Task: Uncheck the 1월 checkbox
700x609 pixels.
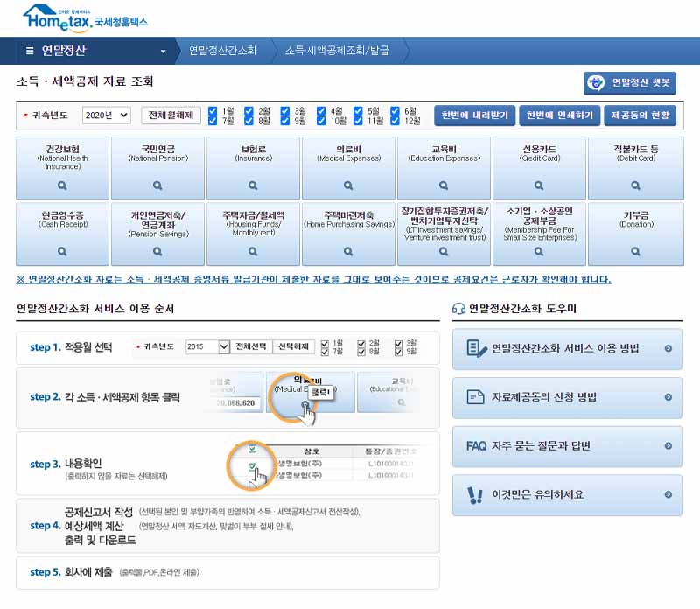Action: (x=213, y=111)
